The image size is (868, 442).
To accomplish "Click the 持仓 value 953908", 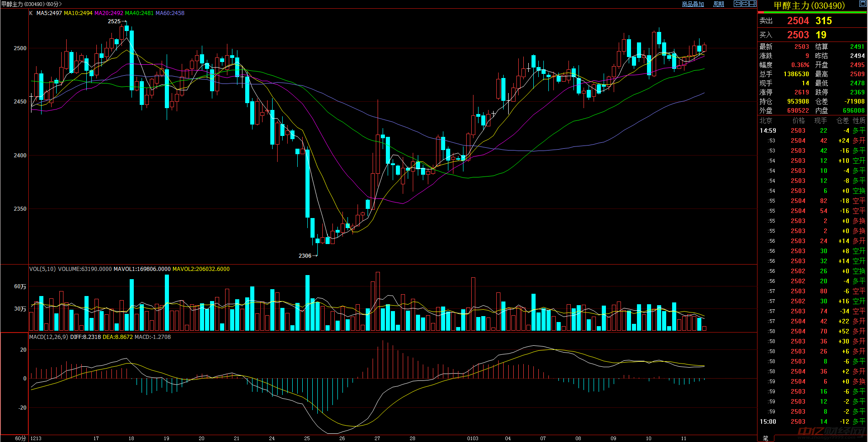I will pos(798,102).
